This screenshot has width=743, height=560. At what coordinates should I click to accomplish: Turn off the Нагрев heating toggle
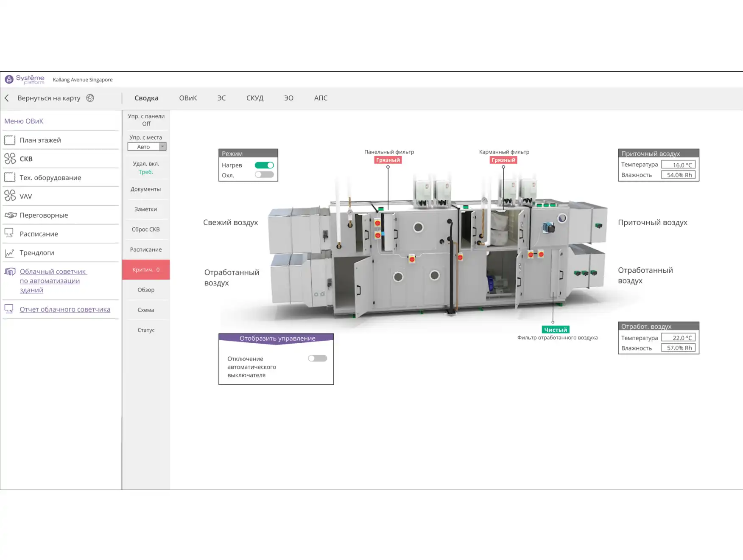pos(264,165)
